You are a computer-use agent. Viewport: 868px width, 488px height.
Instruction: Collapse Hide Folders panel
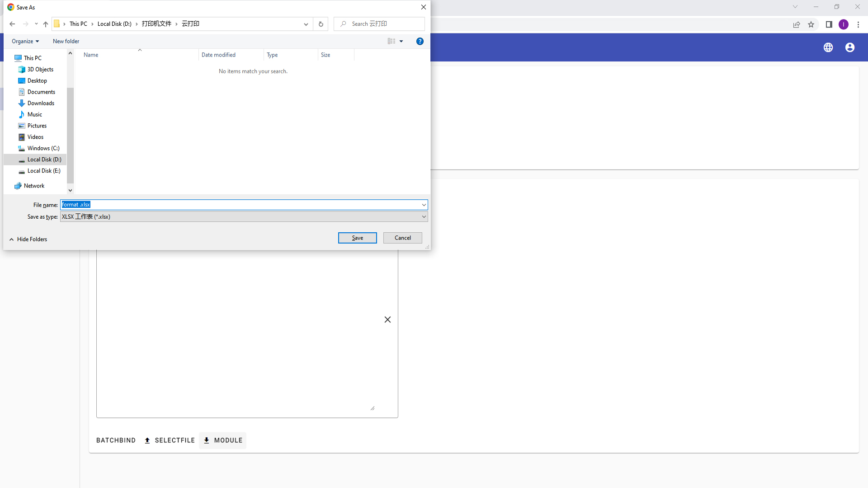[x=28, y=239]
